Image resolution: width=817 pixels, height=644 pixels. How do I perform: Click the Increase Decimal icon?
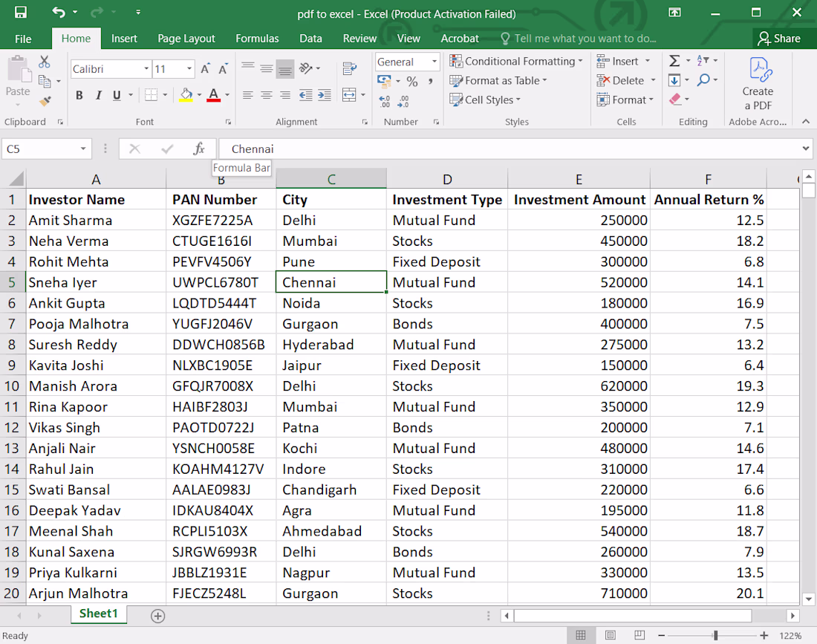(x=385, y=102)
